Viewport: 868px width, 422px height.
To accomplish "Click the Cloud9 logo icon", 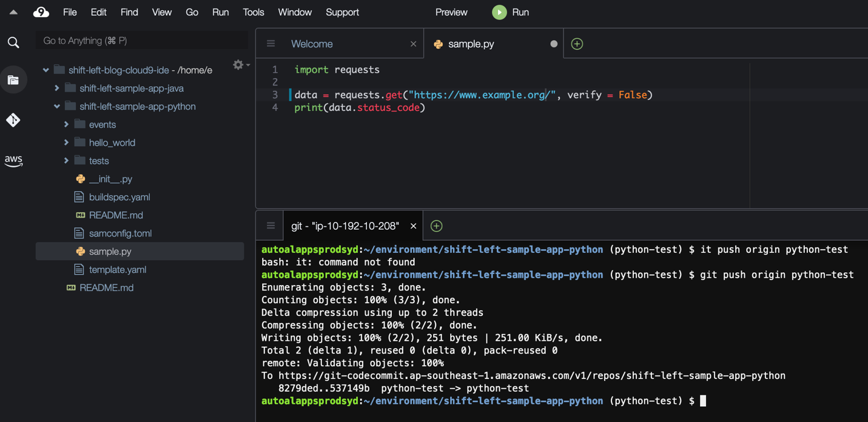I will point(41,12).
